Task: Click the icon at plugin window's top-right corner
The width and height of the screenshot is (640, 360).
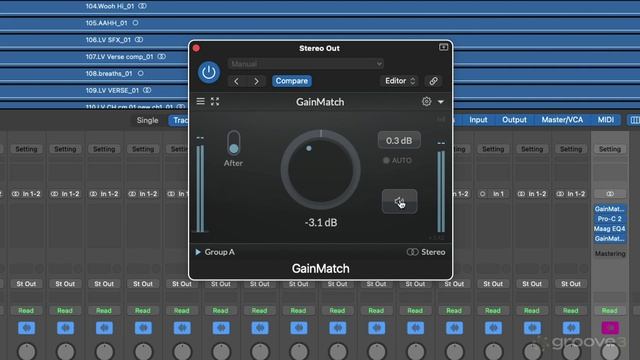Action: 443,47
